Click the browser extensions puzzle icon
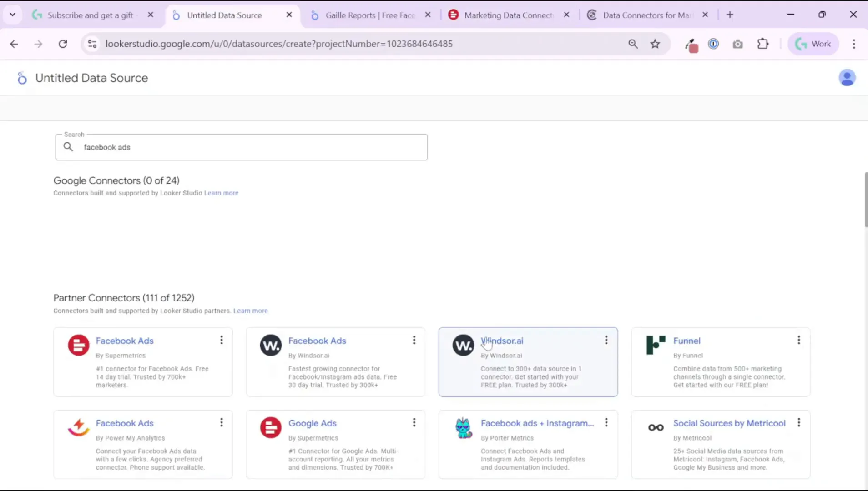The width and height of the screenshot is (868, 491). 763,44
